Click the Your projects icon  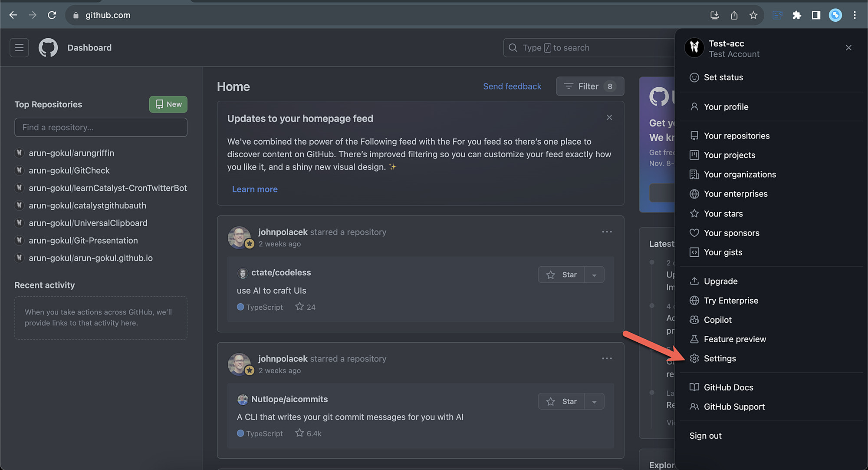[x=694, y=155]
